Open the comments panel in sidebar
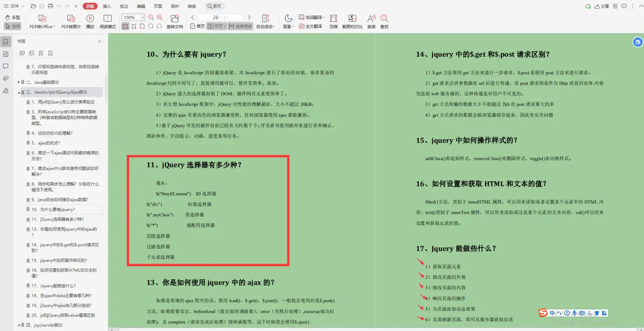Image resolution: width=644 pixels, height=331 pixels. pyautogui.click(x=6, y=66)
